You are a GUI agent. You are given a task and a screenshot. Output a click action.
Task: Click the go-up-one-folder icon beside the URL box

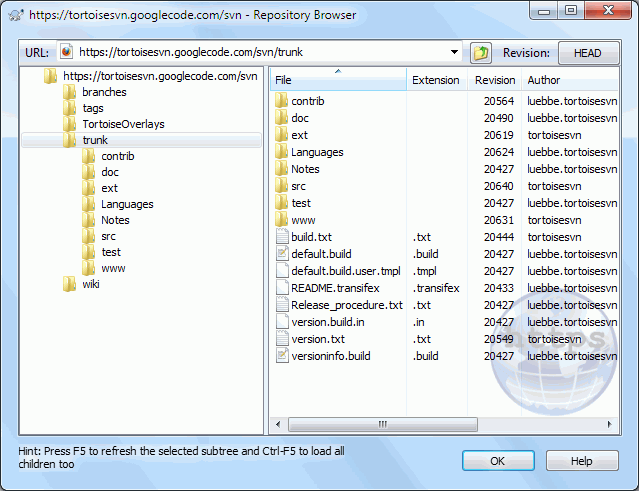click(480, 53)
